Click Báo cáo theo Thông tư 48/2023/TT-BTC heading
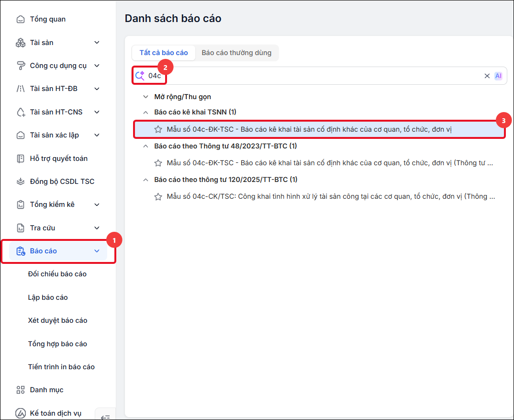Image resolution: width=514 pixels, height=420 pixels. [x=225, y=147]
